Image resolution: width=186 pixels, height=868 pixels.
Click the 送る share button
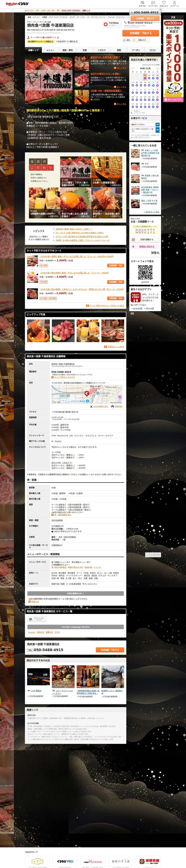[x=126, y=40]
